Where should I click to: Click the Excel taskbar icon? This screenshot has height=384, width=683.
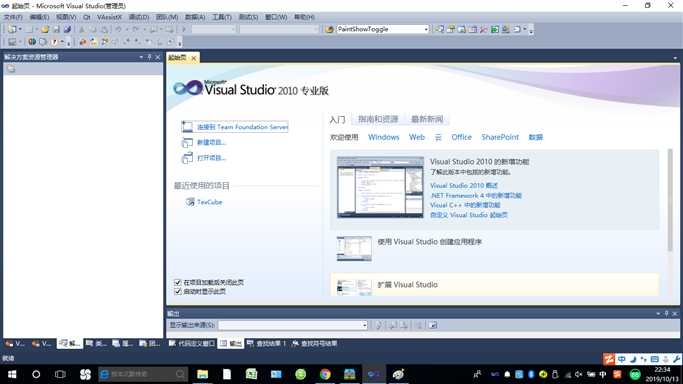(x=251, y=374)
